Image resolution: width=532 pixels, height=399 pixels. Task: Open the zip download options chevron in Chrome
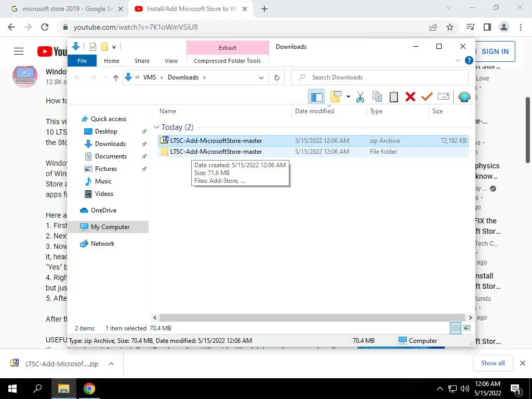[111, 364]
